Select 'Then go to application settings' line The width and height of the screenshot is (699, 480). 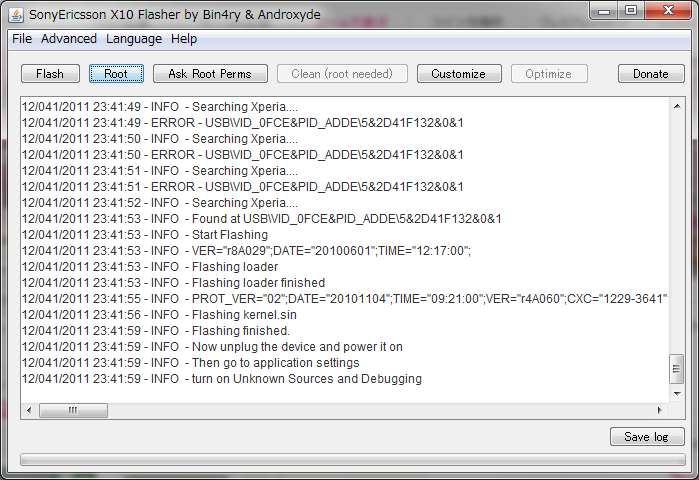pos(190,363)
